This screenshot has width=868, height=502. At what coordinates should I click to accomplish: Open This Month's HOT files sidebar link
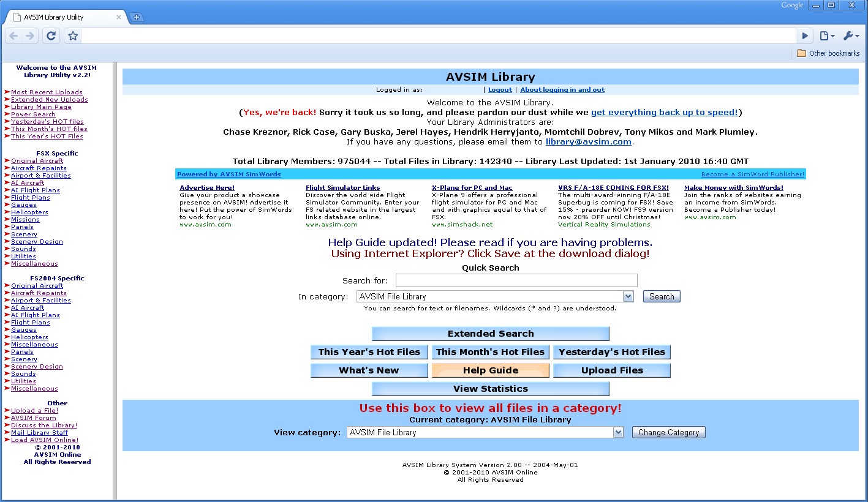coord(49,129)
